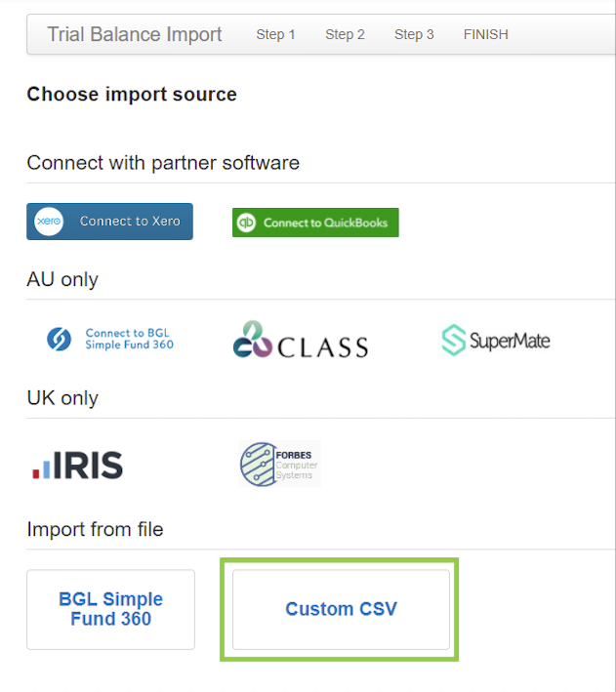Image resolution: width=616 pixels, height=692 pixels.
Task: Open the Step 3 tab
Action: click(x=414, y=34)
